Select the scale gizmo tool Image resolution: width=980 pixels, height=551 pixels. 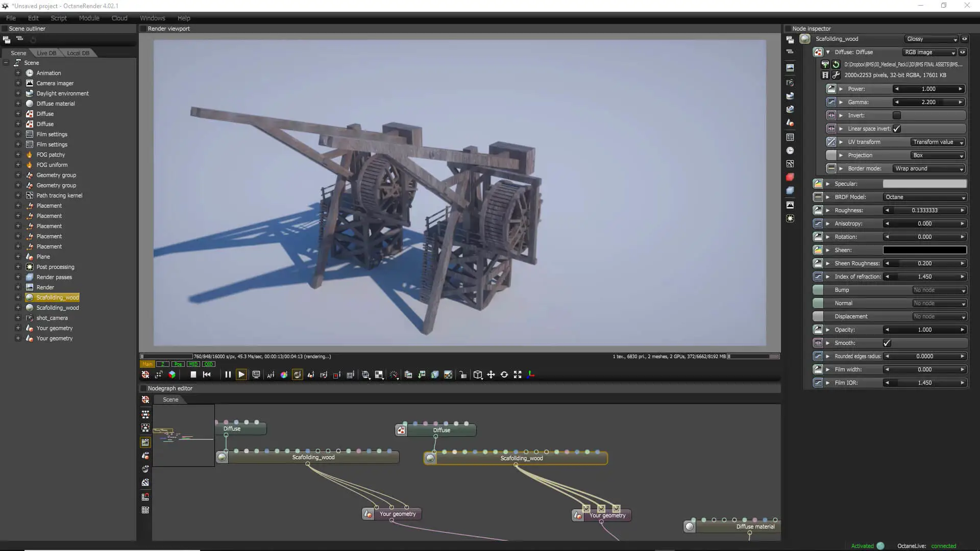(518, 375)
